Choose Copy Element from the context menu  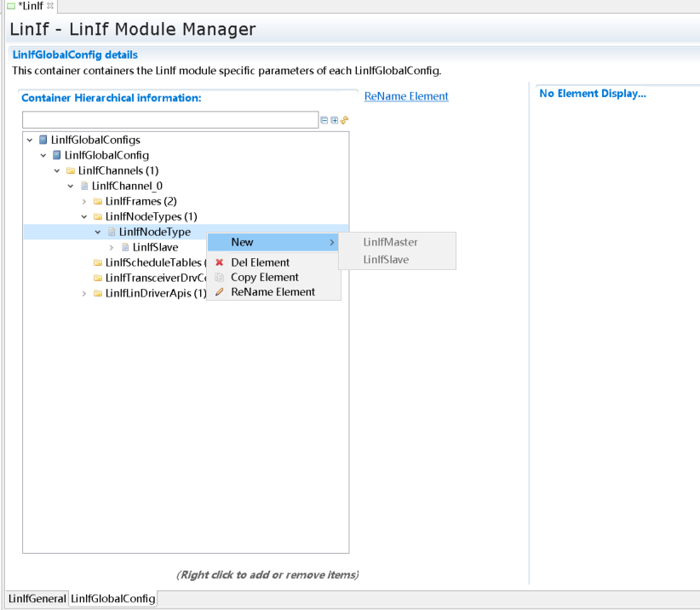(264, 277)
